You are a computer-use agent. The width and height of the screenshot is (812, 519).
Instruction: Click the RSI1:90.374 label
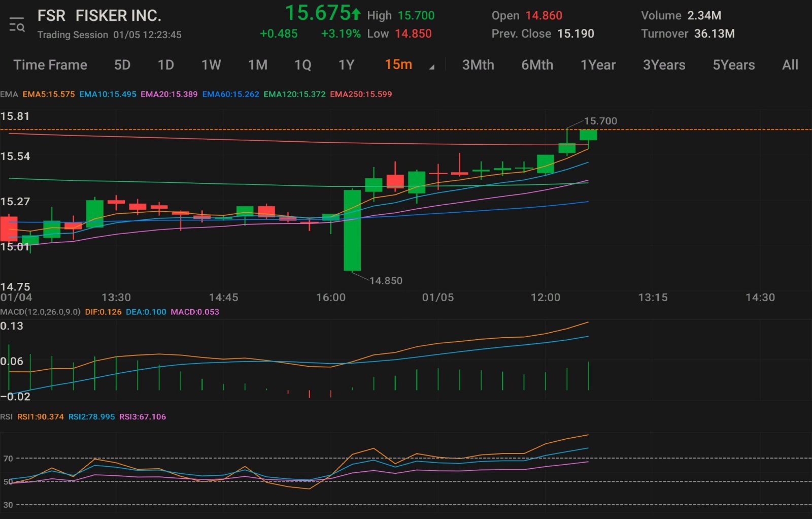(41, 417)
